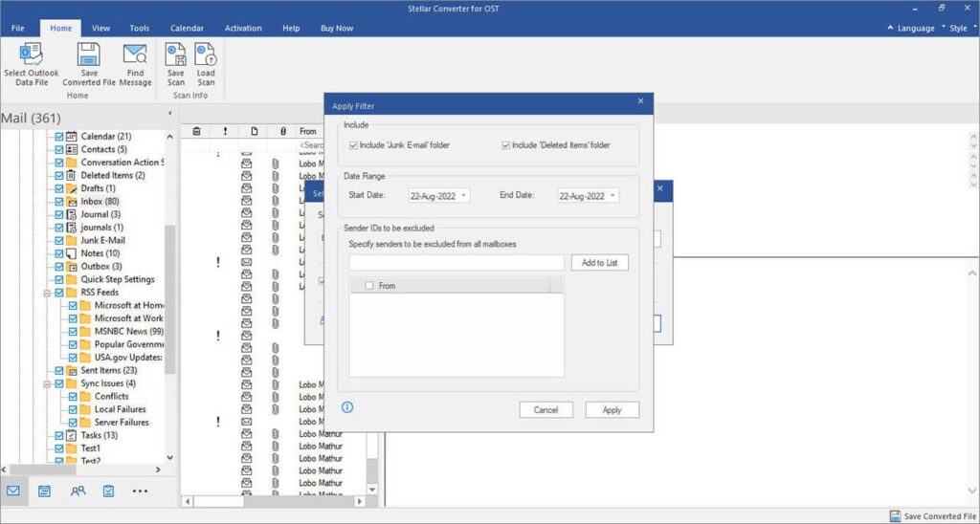Click the sender exclusion text field
The width and height of the screenshot is (980, 524).
click(457, 263)
